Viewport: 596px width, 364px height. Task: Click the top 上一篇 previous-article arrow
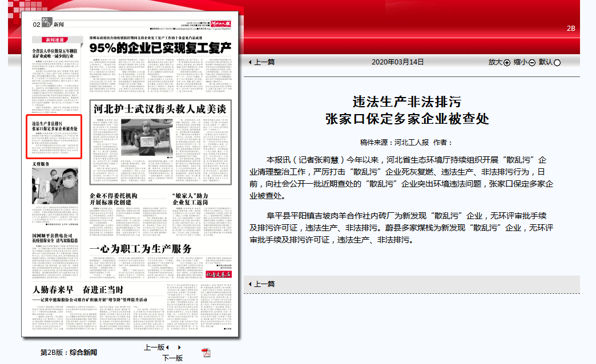[250, 62]
